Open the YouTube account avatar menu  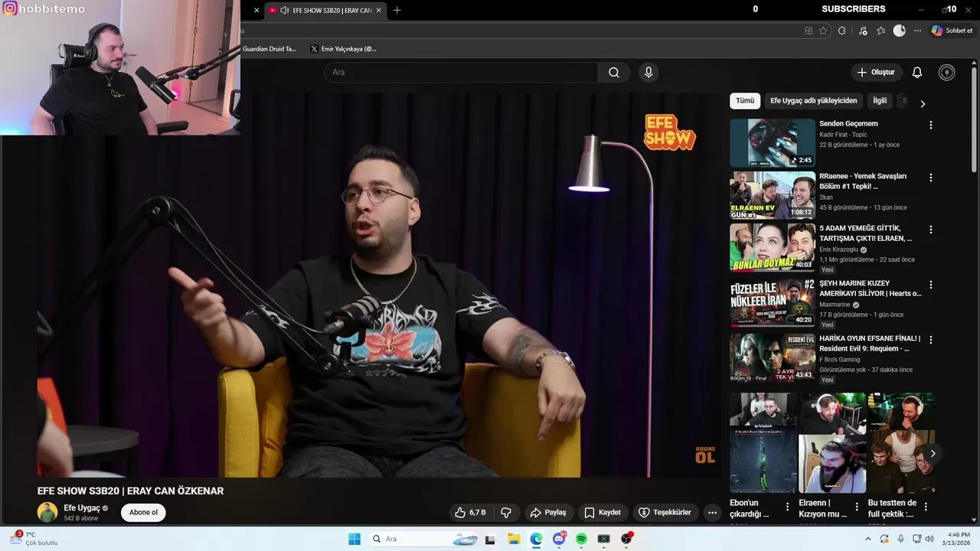point(946,73)
